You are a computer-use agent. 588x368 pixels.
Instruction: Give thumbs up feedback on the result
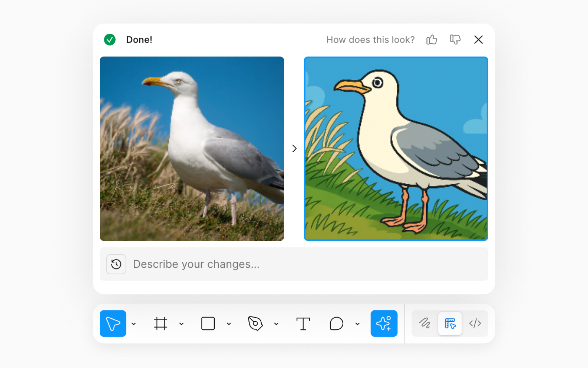(431, 40)
